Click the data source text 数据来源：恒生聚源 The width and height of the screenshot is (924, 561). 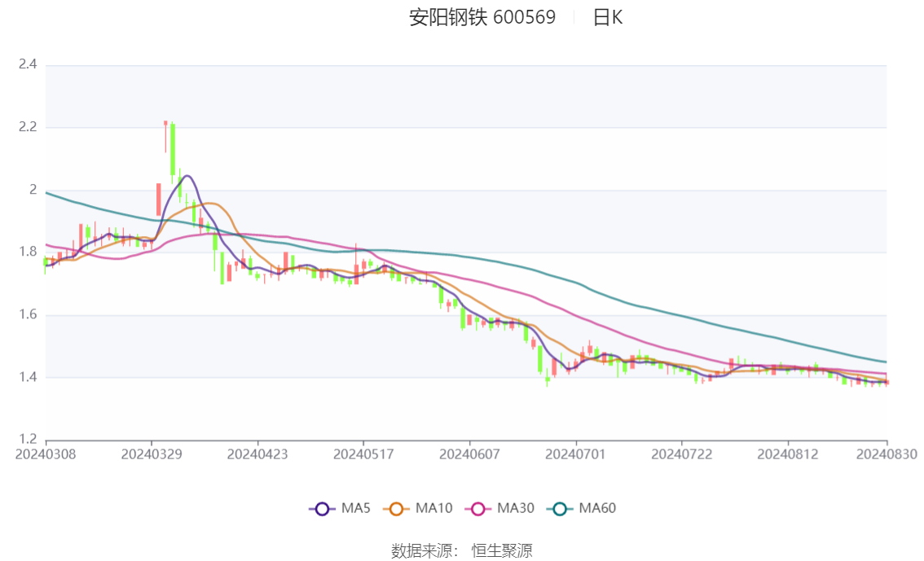461,551
